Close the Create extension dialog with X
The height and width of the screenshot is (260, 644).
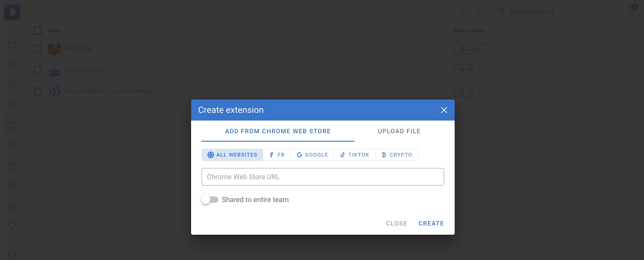(444, 110)
